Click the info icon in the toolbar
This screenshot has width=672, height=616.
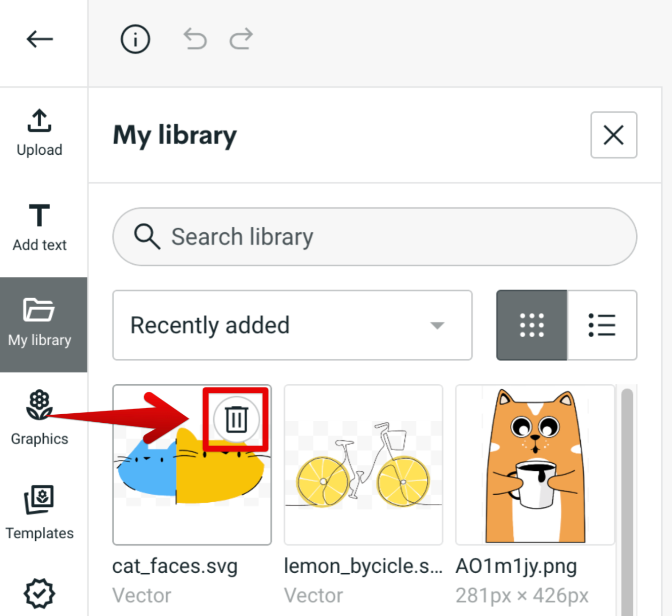point(135,39)
